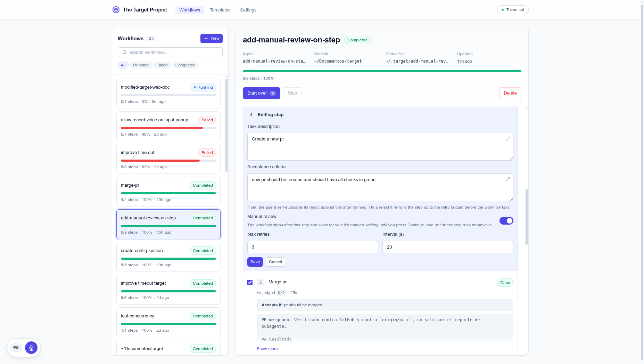Click Show more link under Merge pr
The image size is (644, 364).
[x=267, y=349]
